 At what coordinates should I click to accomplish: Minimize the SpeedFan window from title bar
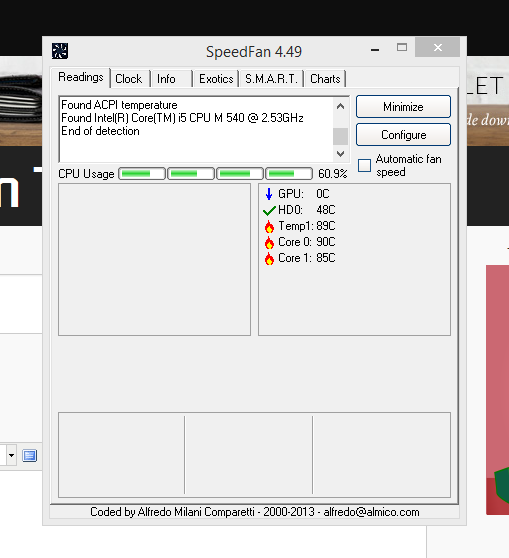coord(375,49)
